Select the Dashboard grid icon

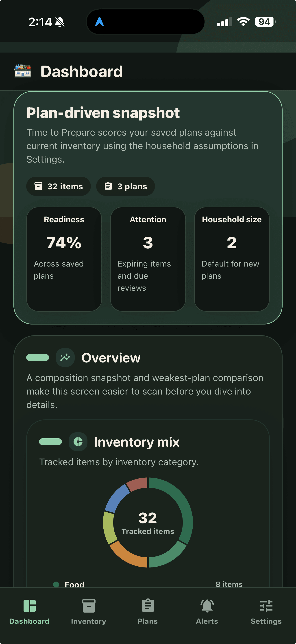(29, 607)
